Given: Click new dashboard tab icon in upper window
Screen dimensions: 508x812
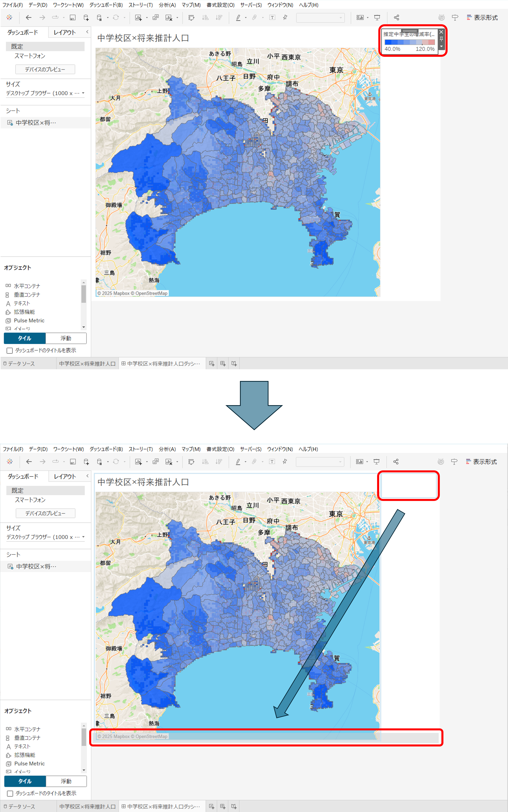Looking at the screenshot, I should 223,363.
